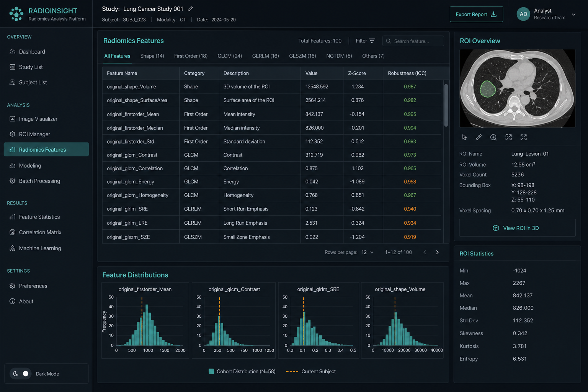Sort by the Z-Score column header
588x392 pixels.
point(357,73)
